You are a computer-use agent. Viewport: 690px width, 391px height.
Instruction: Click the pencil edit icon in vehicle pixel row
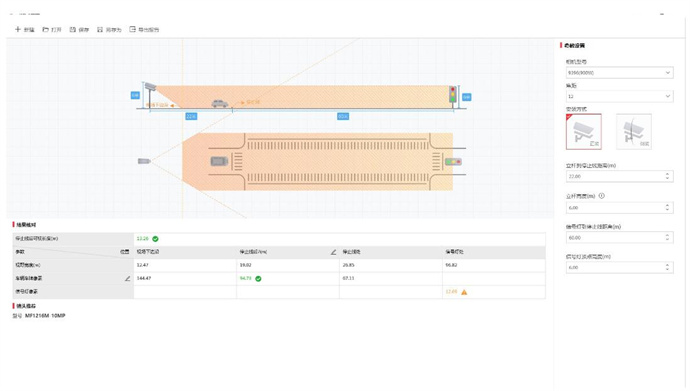pos(128,278)
